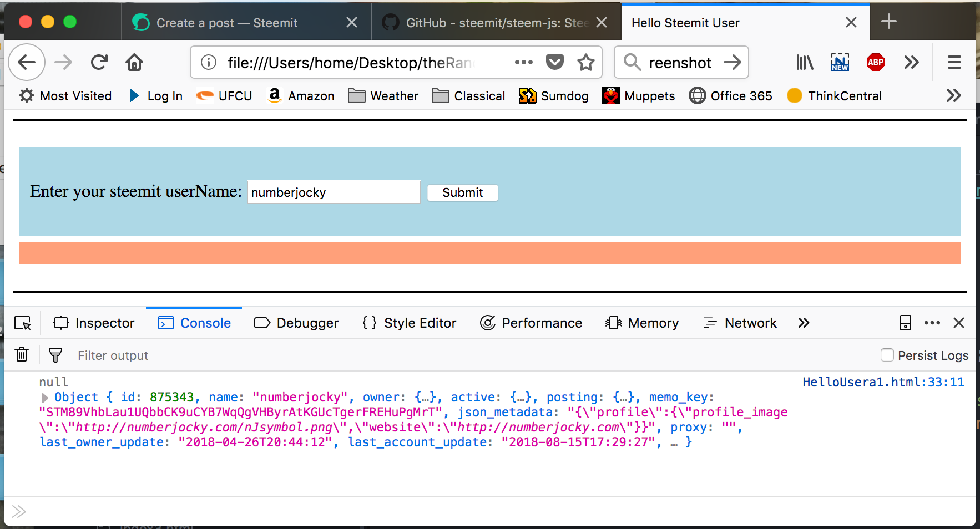Bookmark this page with star icon
The image size is (980, 529).
(586, 62)
